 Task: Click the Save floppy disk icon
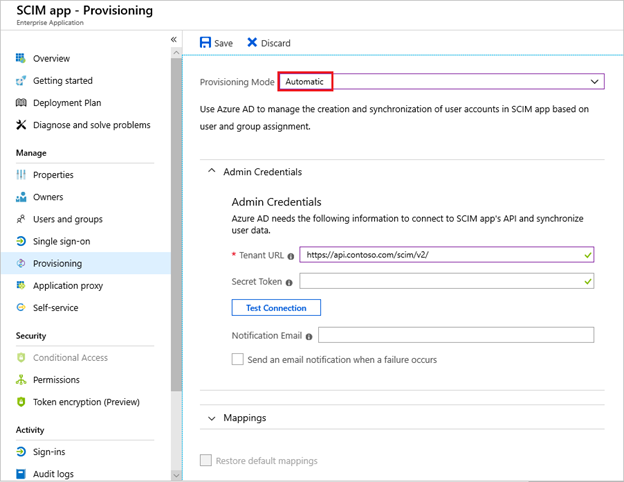coord(205,43)
